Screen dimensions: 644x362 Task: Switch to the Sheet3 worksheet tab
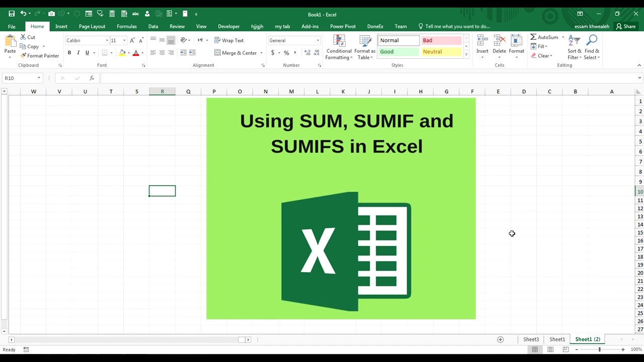(531, 339)
